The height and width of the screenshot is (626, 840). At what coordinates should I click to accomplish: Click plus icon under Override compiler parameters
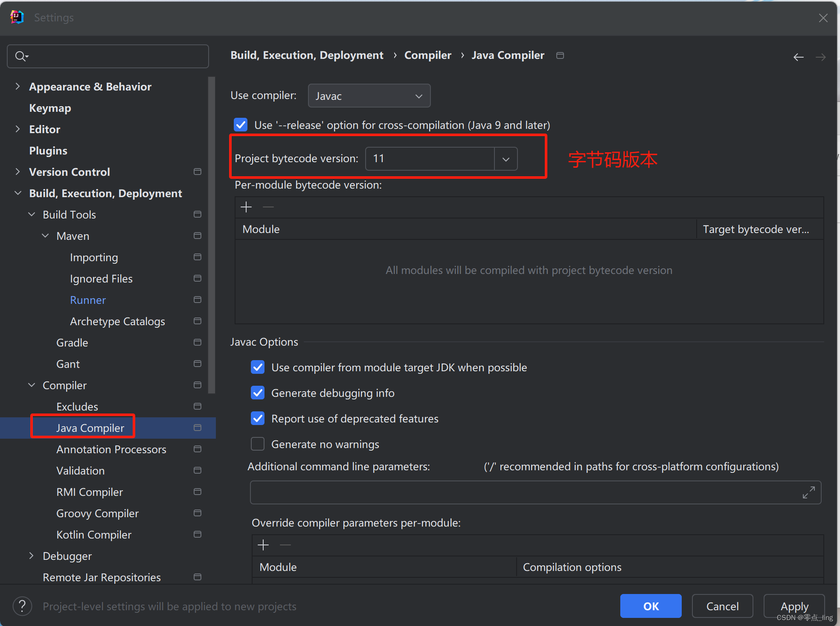click(x=263, y=545)
